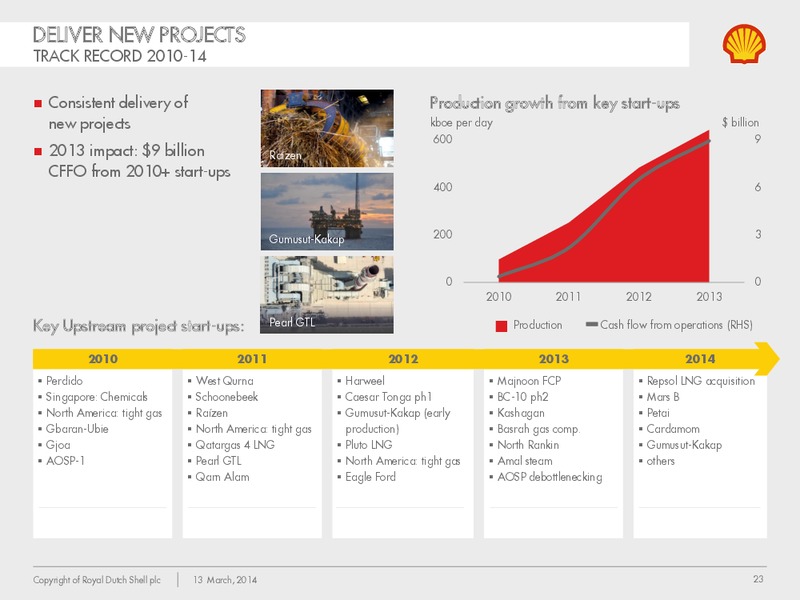Click the Shell logo
Viewport: 800px width, 600px height.
[744, 44]
